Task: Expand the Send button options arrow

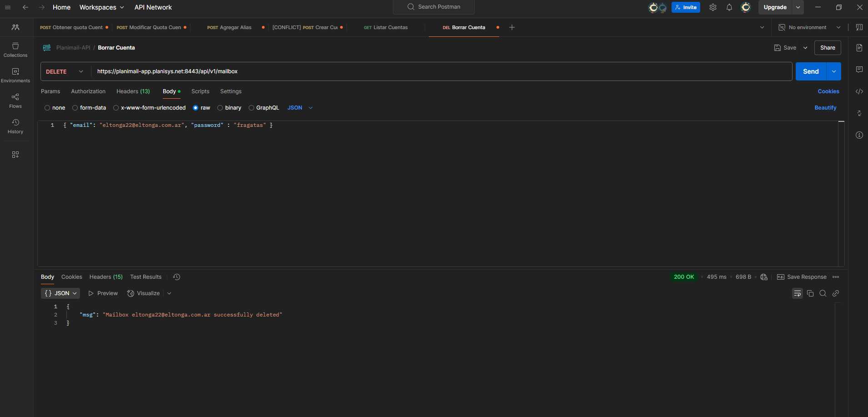Action: pyautogui.click(x=834, y=71)
